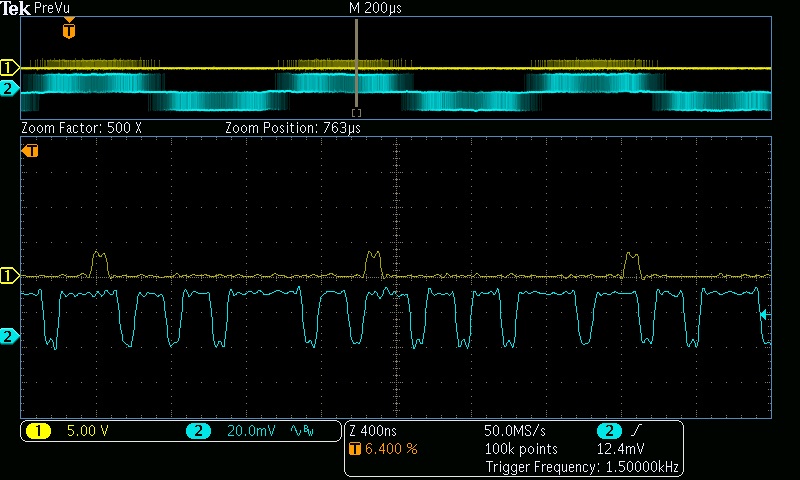Click the orange trigger position marker in overview

(69, 29)
